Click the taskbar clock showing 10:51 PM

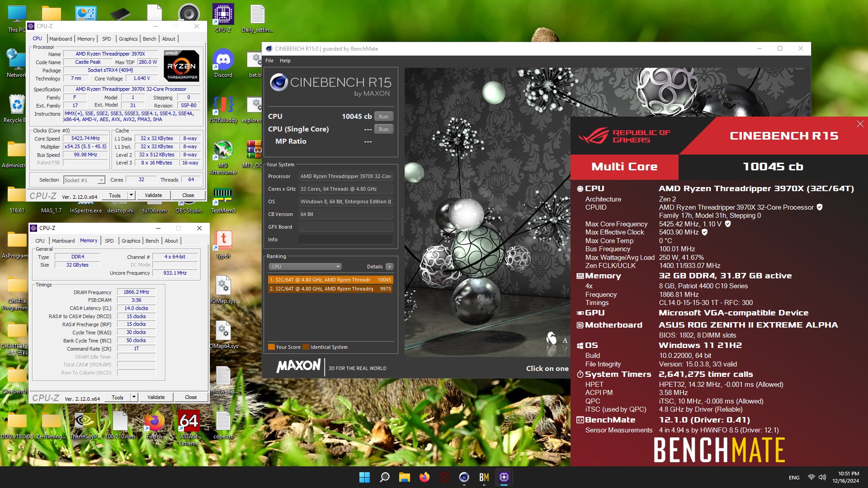click(845, 477)
